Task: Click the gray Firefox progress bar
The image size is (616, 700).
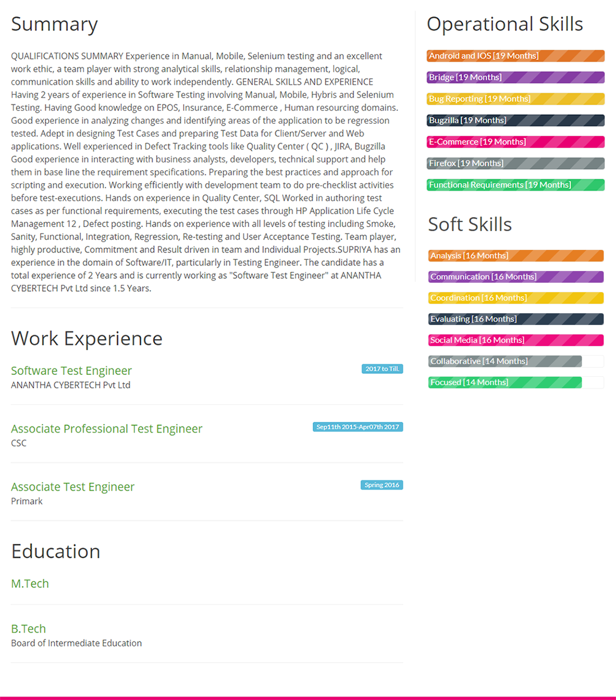Action: [515, 164]
